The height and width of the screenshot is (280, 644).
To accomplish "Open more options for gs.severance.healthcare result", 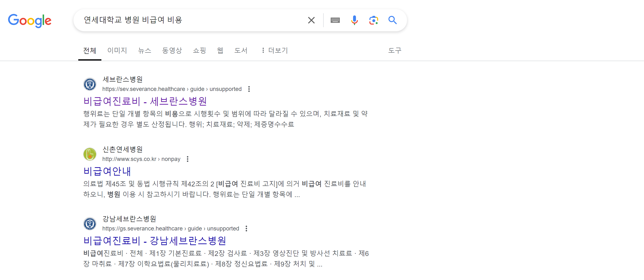I will [x=246, y=229].
